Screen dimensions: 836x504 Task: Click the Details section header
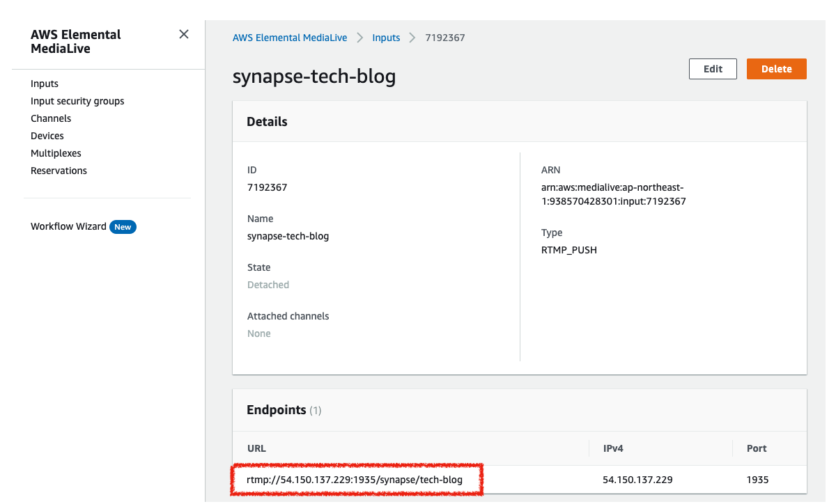coord(267,122)
